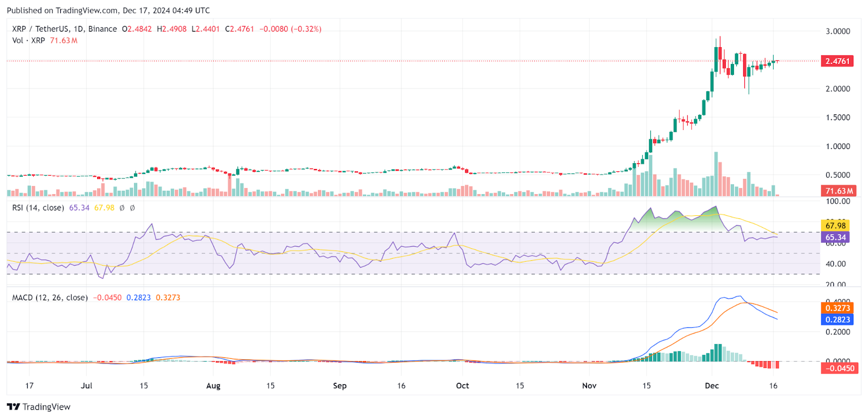Click the purple 65.34 RSI axis tag
The height and width of the screenshot is (419, 868).
[835, 237]
